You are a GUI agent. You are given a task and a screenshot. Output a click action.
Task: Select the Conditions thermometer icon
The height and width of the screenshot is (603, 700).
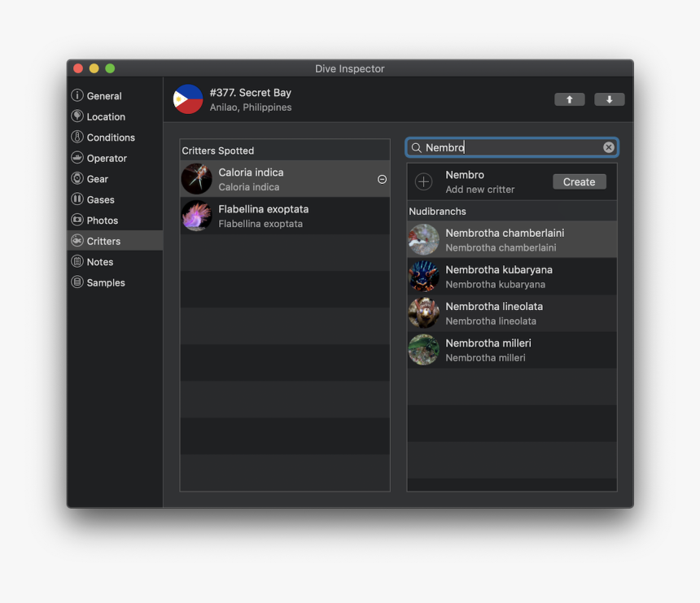coord(79,137)
